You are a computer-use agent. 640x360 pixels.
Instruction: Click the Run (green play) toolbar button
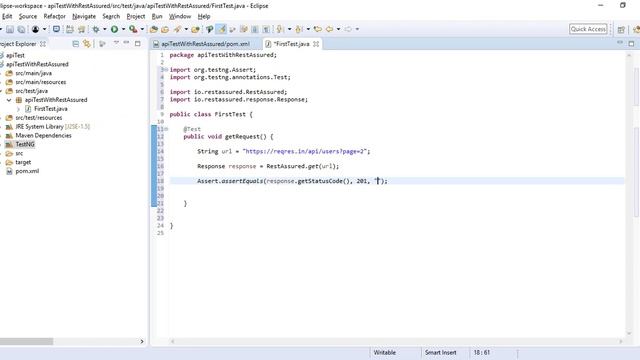pyautogui.click(x=115, y=29)
